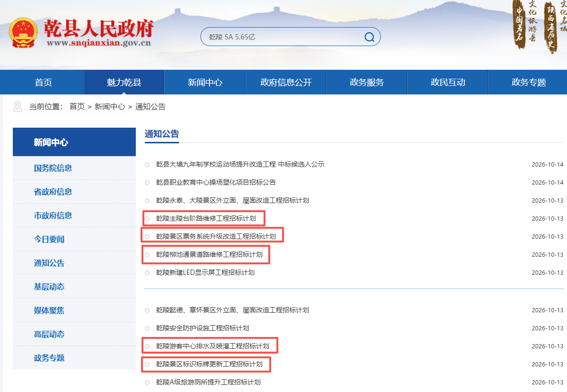567x392 pixels.
Task: Select 政务服务 in the navigation bar
Action: coord(367,83)
